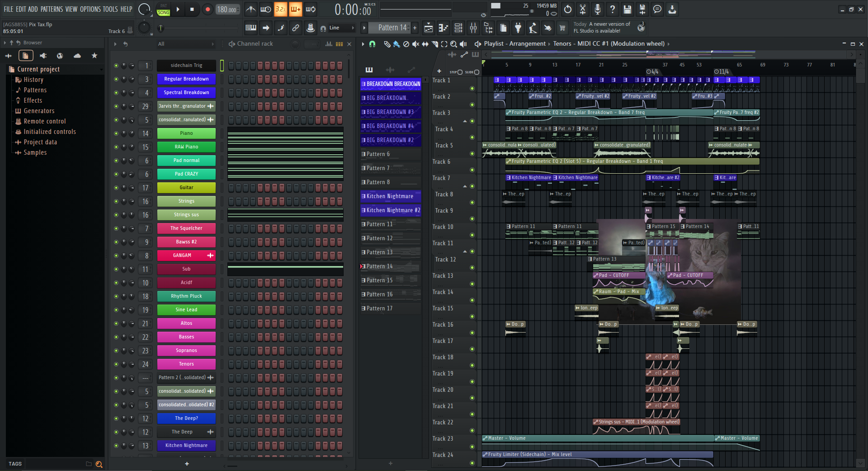Select the playlist Zoom tool
This screenshot has height=471, width=868.
click(x=453, y=44)
